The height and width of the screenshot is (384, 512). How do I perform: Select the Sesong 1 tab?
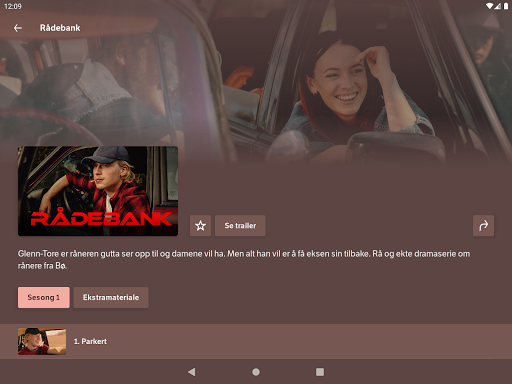[44, 297]
